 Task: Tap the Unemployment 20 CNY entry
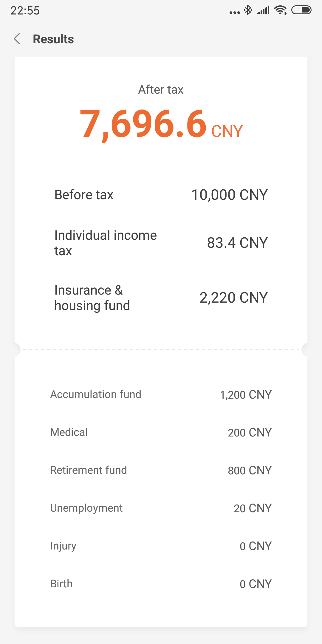coord(161,508)
